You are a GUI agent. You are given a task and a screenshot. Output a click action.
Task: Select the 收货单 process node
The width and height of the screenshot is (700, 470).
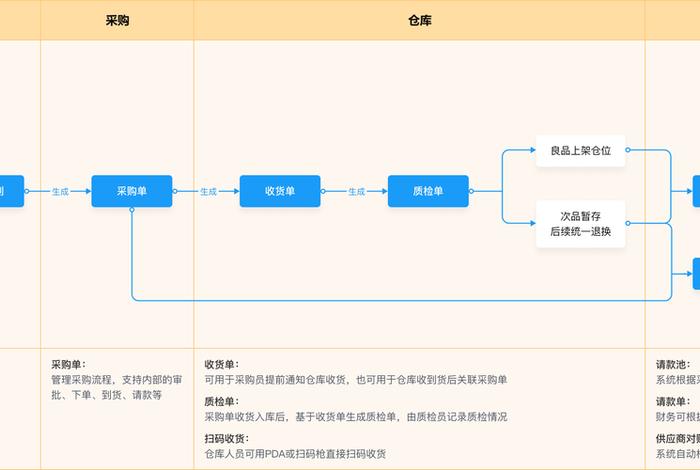coord(280,191)
